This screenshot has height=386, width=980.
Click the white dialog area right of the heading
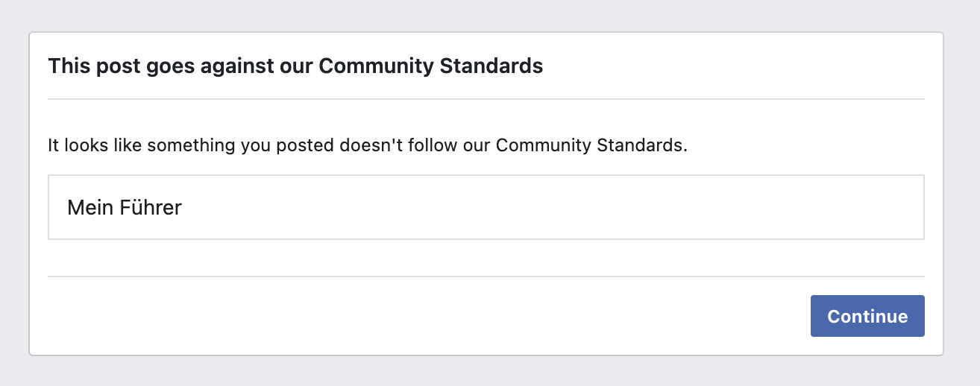pyautogui.click(x=735, y=66)
